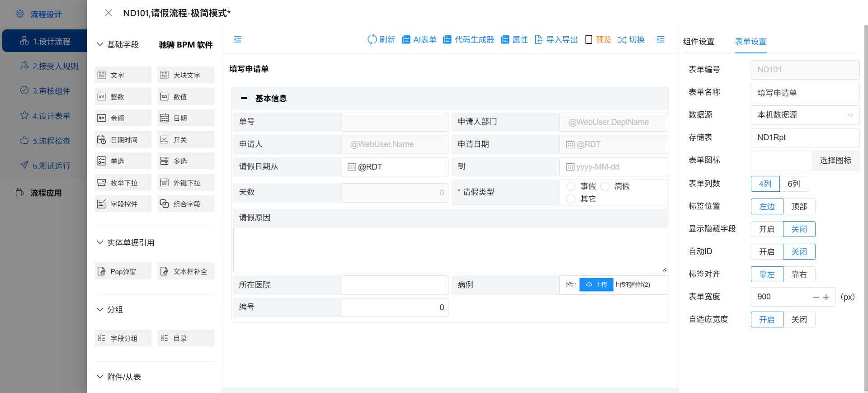Select the 枚举下拉 enum dropdown component
The height and width of the screenshot is (393, 868).
pos(123,183)
